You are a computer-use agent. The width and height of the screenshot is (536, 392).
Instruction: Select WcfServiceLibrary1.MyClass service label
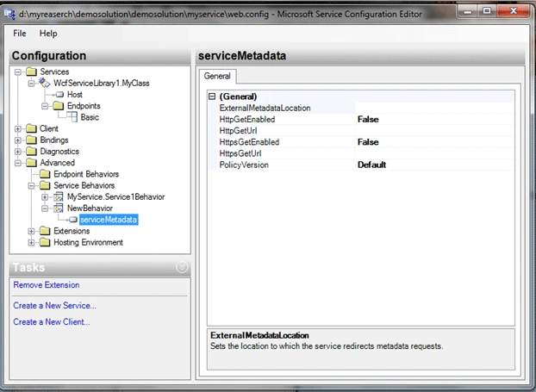[102, 83]
